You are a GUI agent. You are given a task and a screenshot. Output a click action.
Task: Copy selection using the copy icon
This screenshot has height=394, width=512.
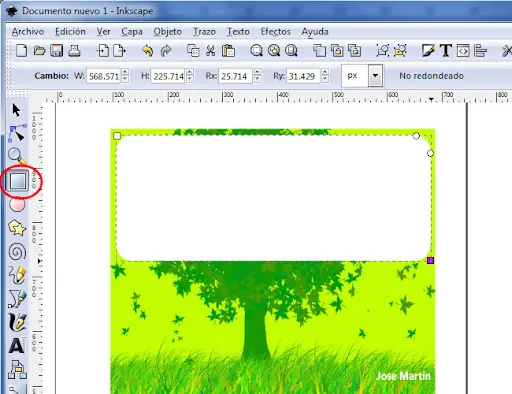click(x=193, y=51)
